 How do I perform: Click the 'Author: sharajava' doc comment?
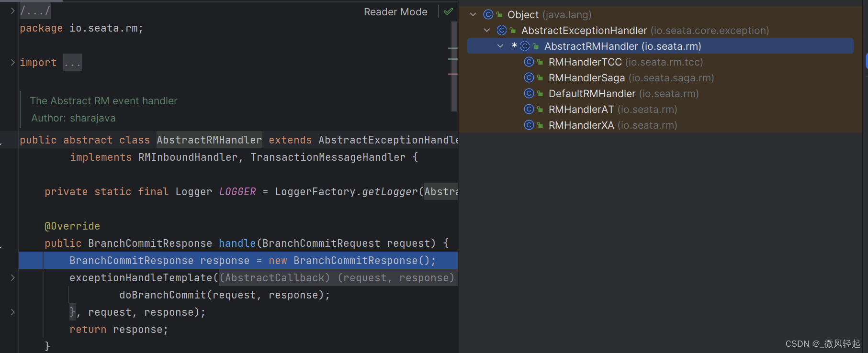click(x=73, y=118)
